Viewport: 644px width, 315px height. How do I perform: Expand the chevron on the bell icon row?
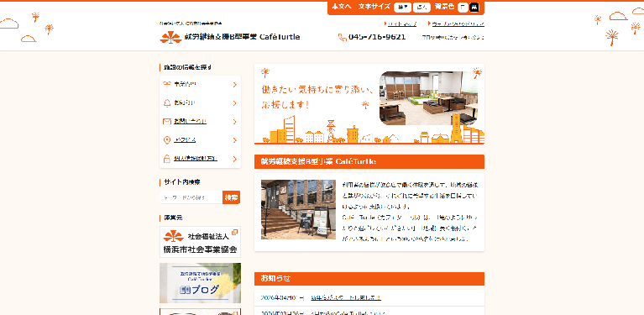coord(234,103)
